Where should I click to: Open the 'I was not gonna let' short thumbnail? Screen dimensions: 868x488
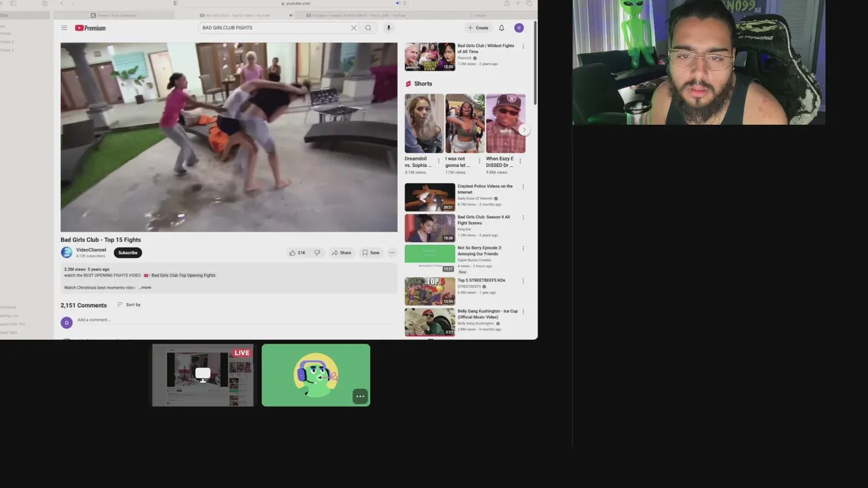pos(465,123)
